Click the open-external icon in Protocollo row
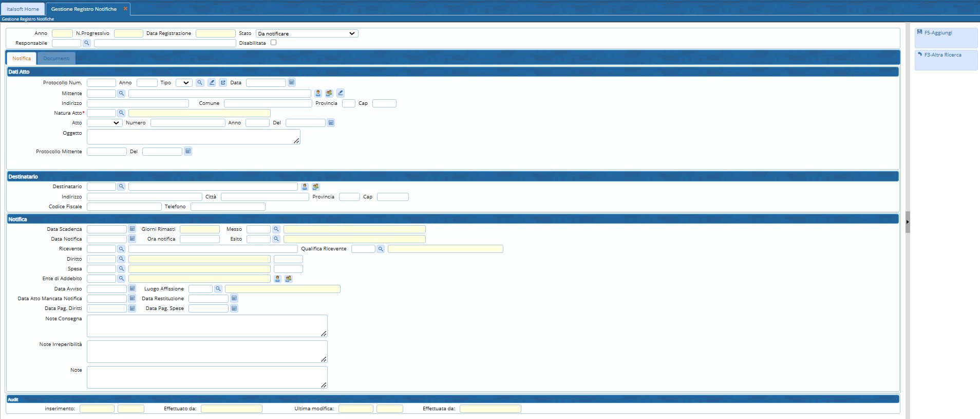 [223, 82]
